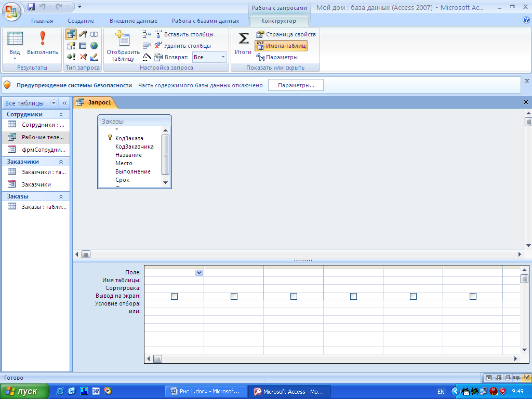
Task: Check Вывод на экран in third column
Action: click(294, 296)
